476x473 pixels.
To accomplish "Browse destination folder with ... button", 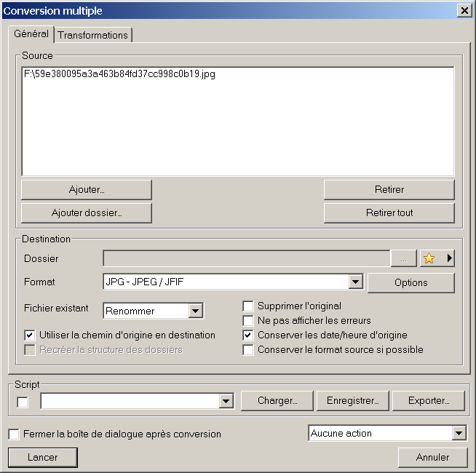I will coord(403,258).
